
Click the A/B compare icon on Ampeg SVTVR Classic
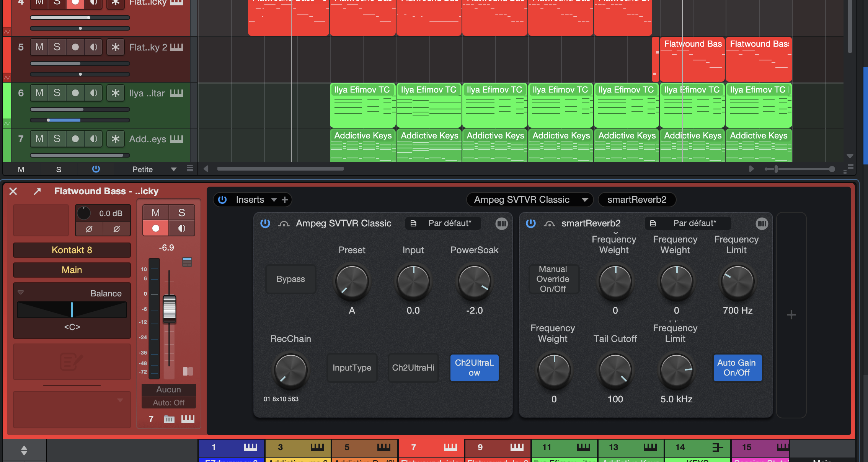point(502,224)
